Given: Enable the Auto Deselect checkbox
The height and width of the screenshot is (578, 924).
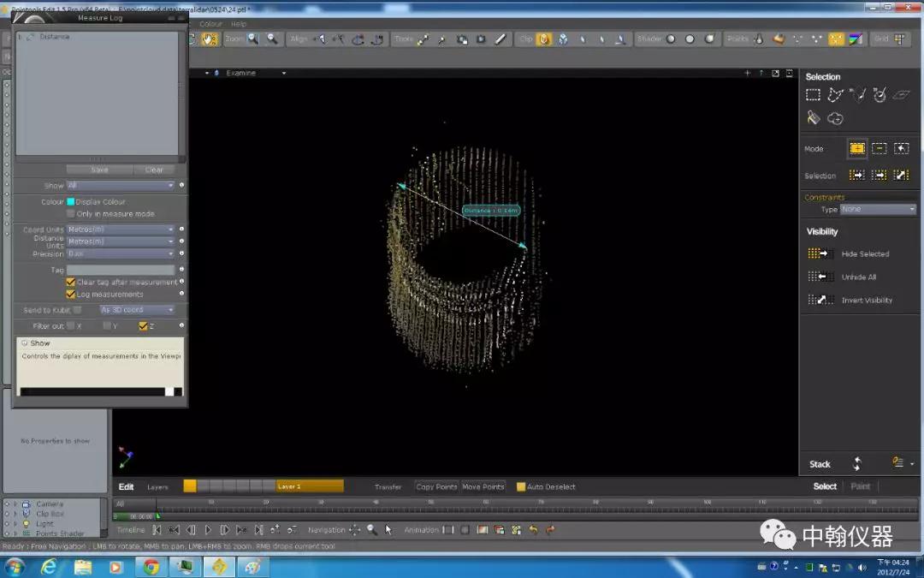Looking at the screenshot, I should tap(521, 487).
